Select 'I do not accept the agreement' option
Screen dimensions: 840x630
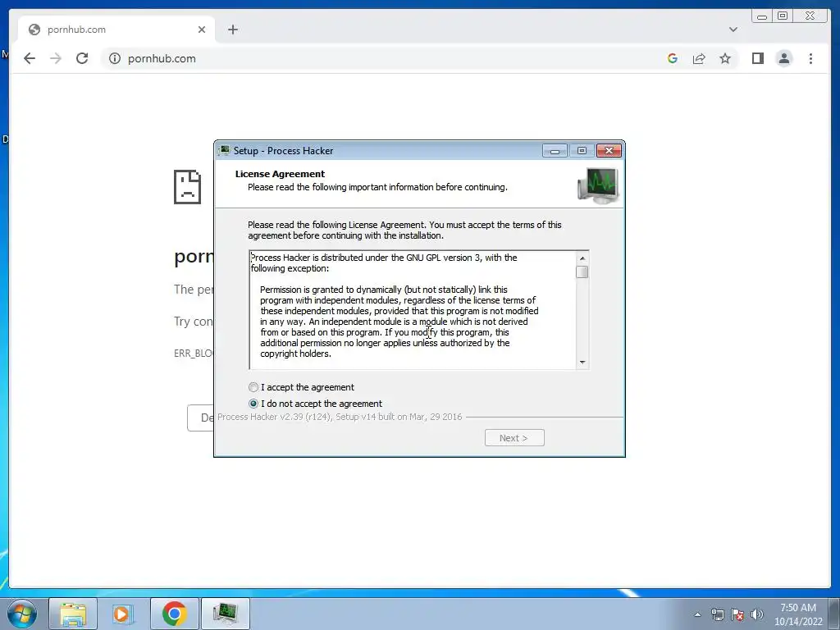point(253,404)
